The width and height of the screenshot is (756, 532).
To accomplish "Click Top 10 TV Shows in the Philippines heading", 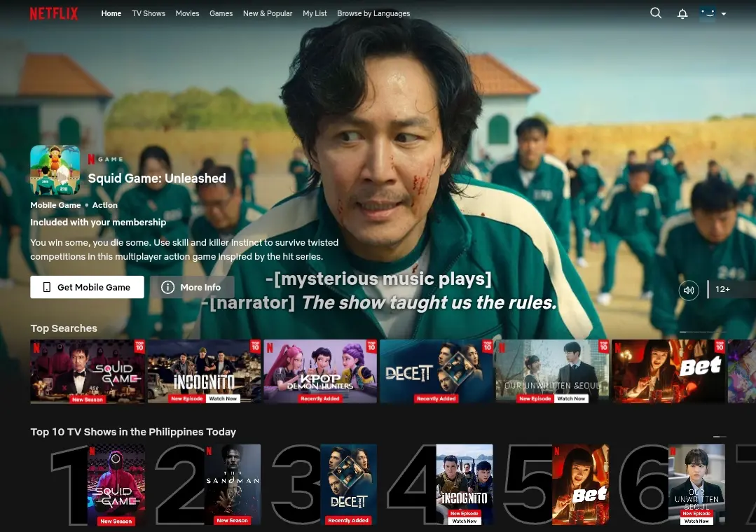I will (133, 432).
